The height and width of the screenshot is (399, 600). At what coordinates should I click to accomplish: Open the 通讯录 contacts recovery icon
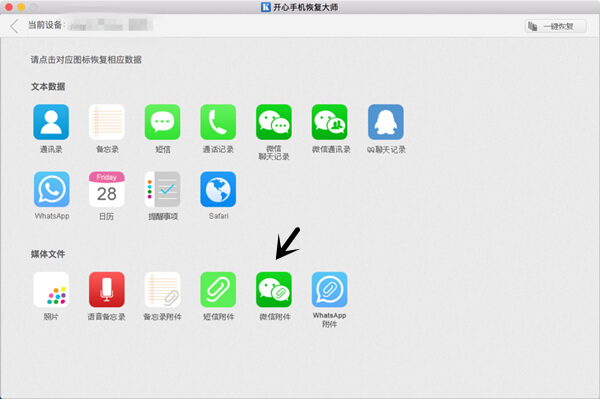coord(51,122)
